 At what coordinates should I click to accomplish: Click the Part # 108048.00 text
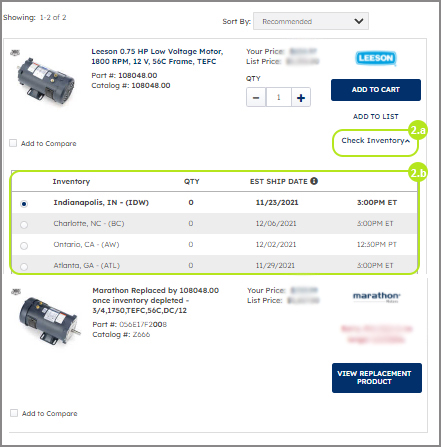[124, 75]
